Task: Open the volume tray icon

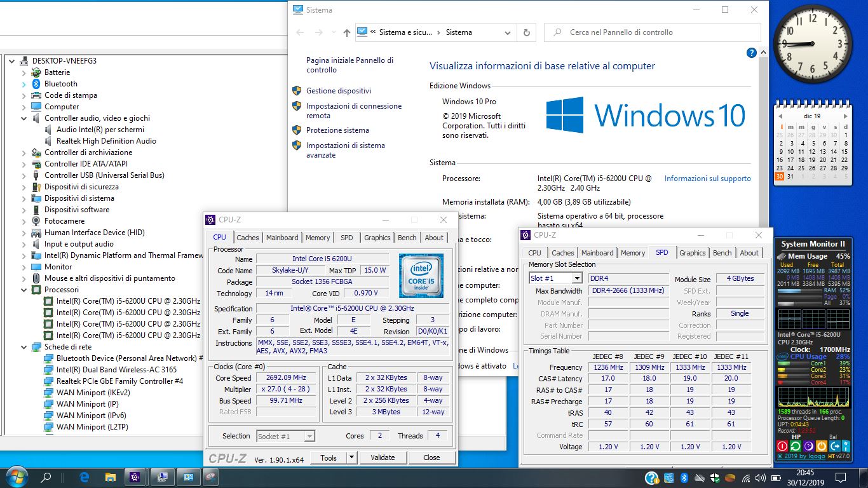Action: (x=761, y=477)
